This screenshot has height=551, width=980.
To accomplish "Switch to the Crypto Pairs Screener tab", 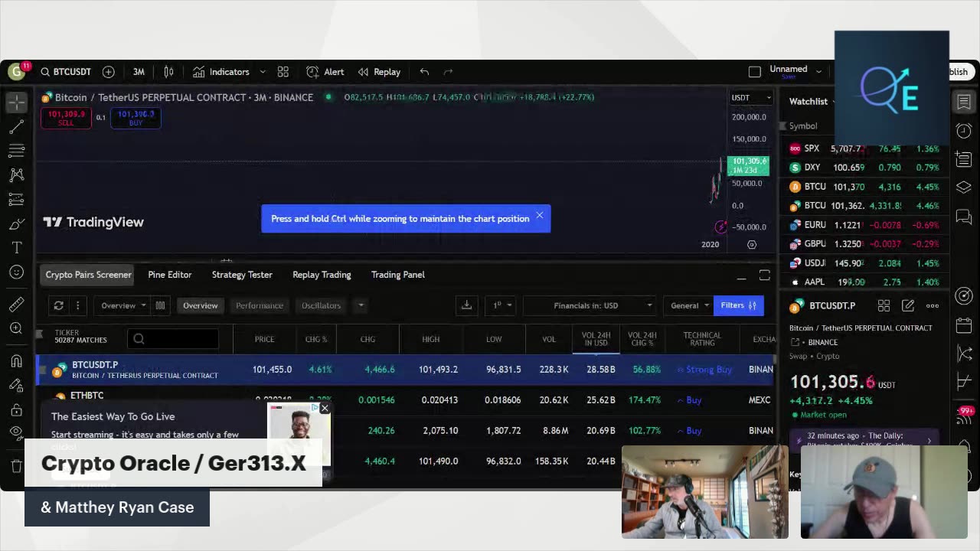I will click(x=88, y=275).
